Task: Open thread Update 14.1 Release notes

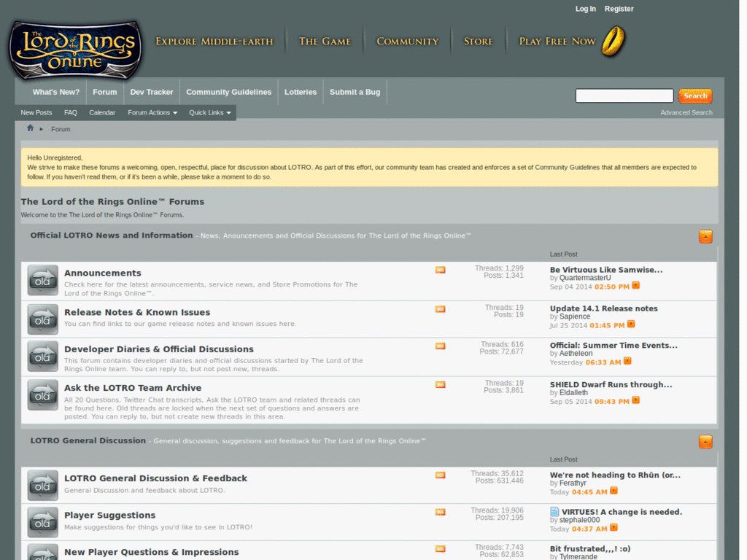Action: click(x=603, y=308)
